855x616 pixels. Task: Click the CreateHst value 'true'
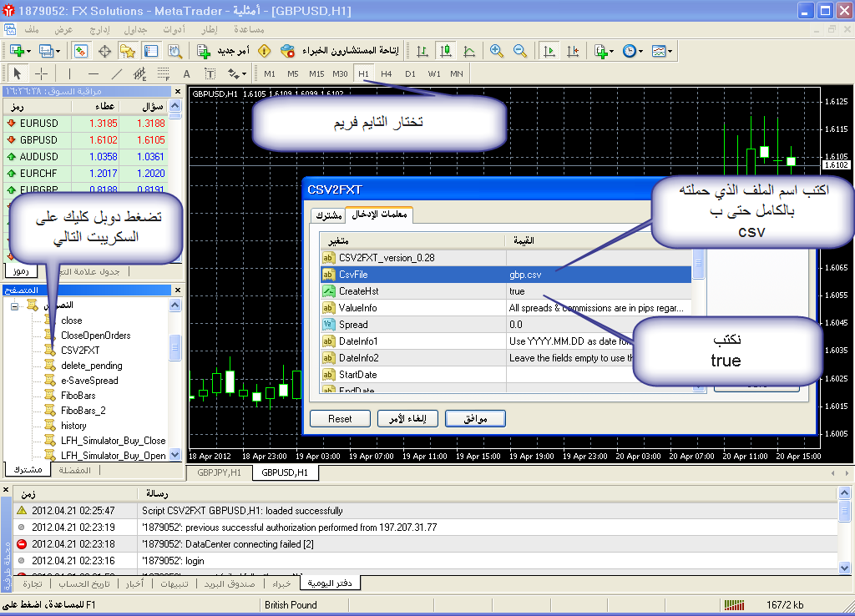[599, 291]
